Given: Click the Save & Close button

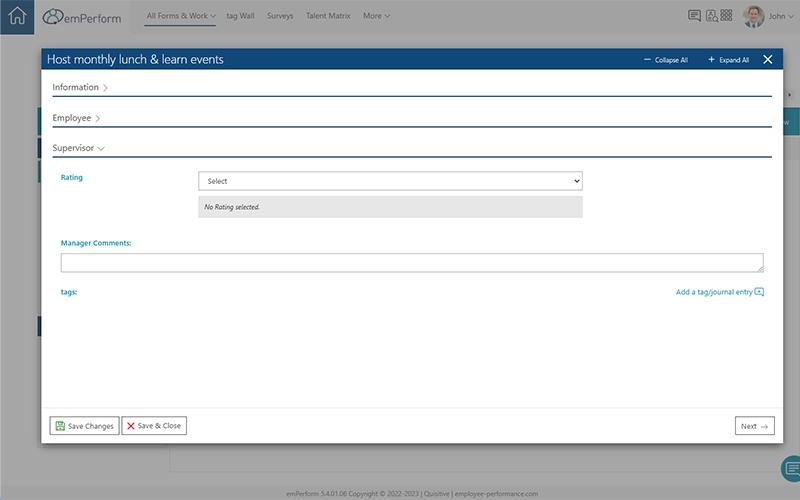Looking at the screenshot, I should (x=154, y=426).
